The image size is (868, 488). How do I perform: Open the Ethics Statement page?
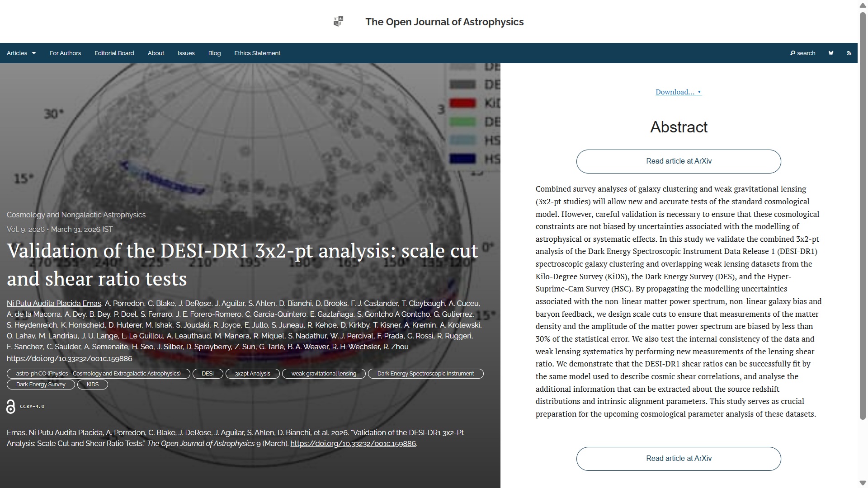click(x=257, y=53)
